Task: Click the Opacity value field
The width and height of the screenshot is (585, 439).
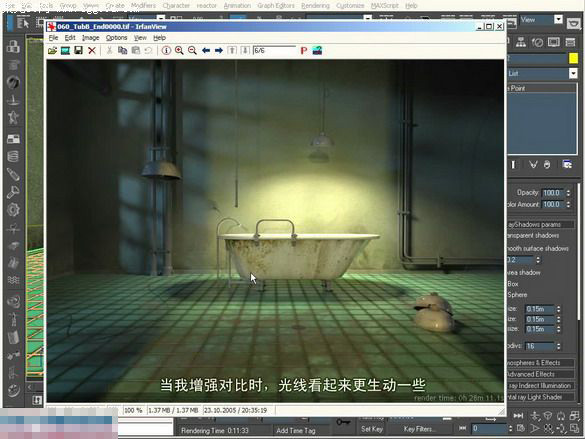Action: click(553, 193)
